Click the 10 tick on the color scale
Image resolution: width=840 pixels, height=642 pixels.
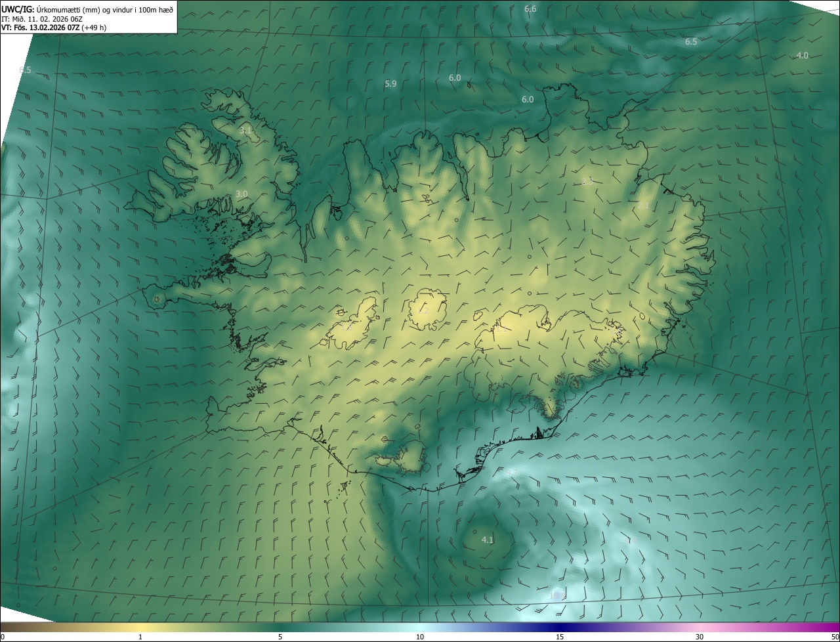[420, 637]
